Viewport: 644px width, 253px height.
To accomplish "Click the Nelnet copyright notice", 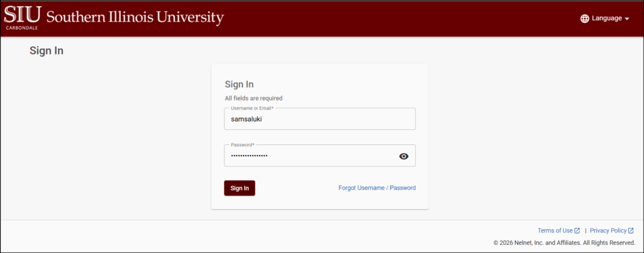I will pos(564,242).
